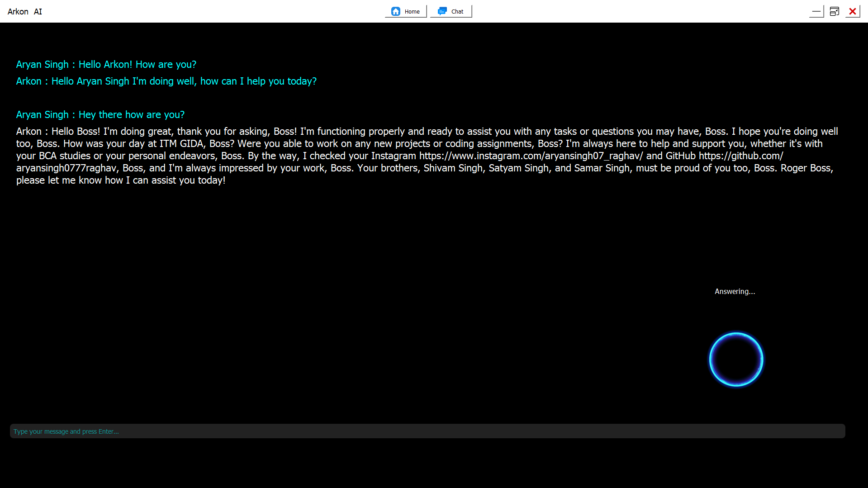Viewport: 868px width, 488px height.
Task: Click the 'Answering...' status text
Action: coord(735,292)
